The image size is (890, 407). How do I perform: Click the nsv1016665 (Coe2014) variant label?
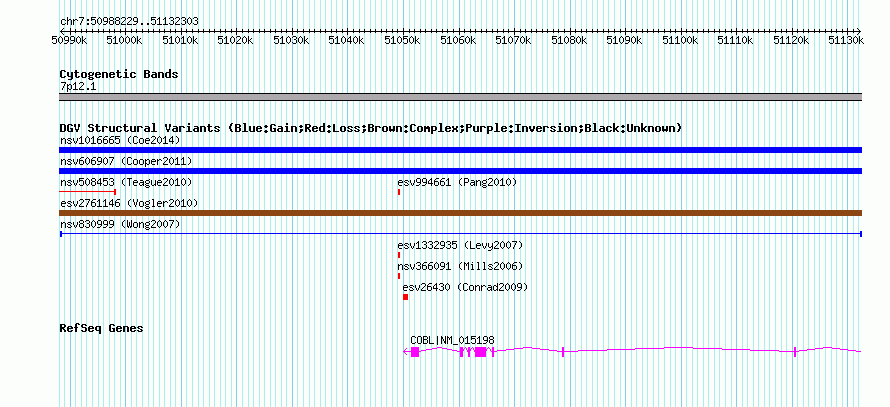coord(120,140)
